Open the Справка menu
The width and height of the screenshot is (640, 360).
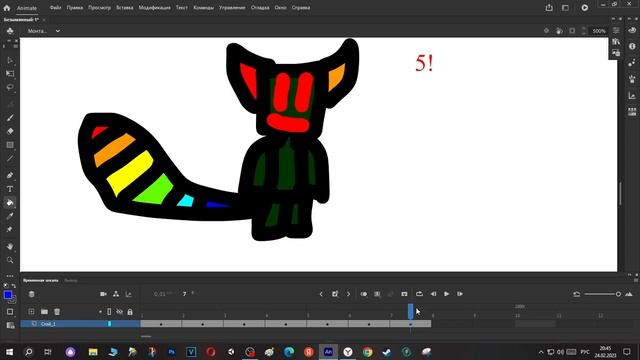[x=301, y=7]
